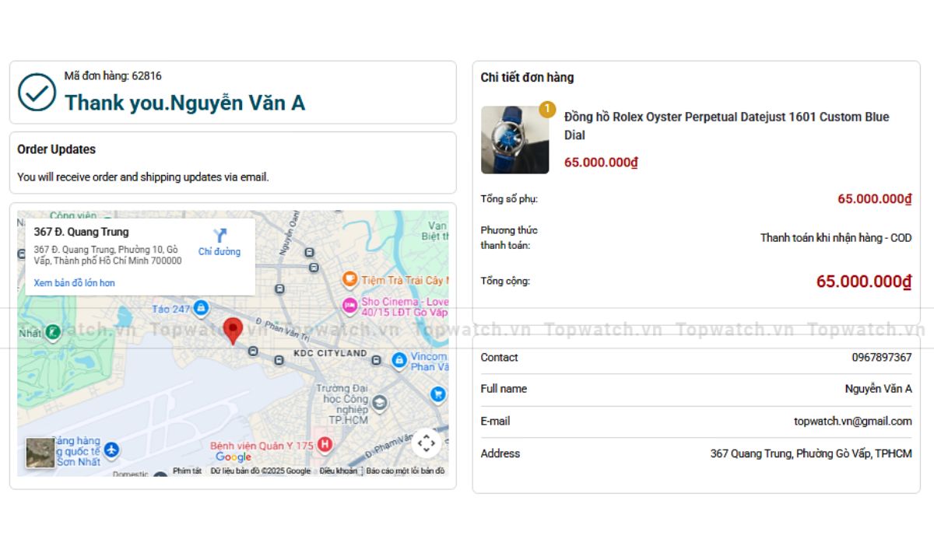Select the Tiệm Trà Trái Cây cafe marker
Screen dimensions: 934x560
(349, 278)
